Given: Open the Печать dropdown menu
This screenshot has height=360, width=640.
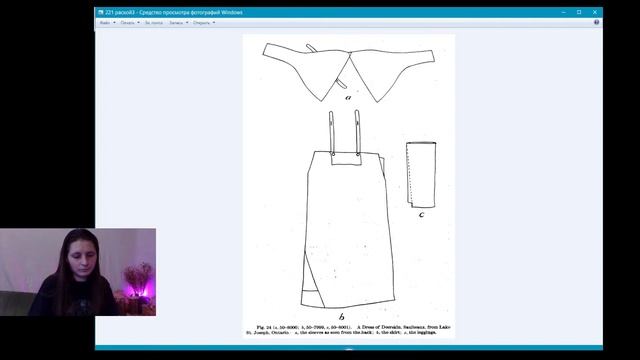Looking at the screenshot, I should (130, 23).
